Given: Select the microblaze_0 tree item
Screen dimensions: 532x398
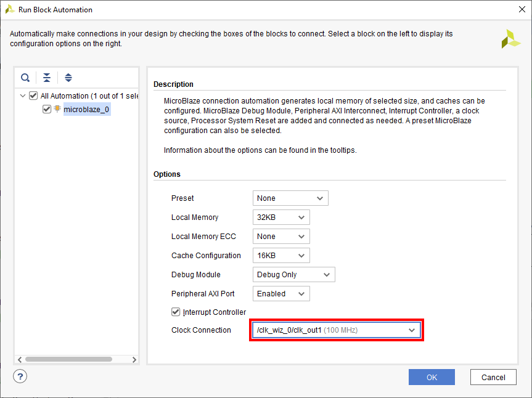Looking at the screenshot, I should coord(86,109).
